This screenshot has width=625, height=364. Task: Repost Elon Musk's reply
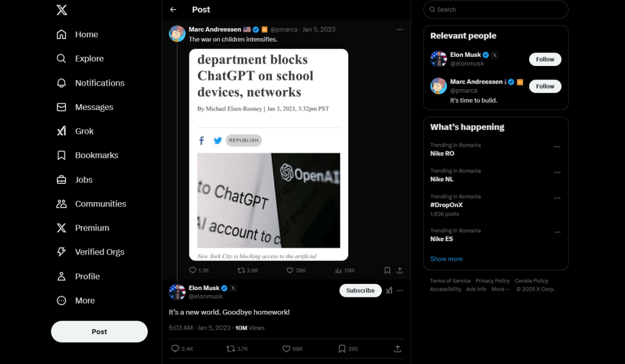[230, 349]
